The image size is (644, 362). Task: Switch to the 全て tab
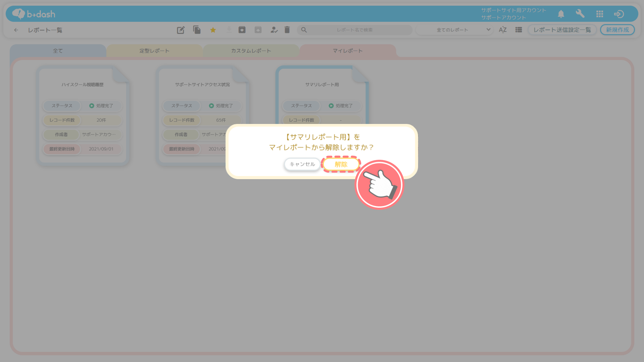coord(58,51)
